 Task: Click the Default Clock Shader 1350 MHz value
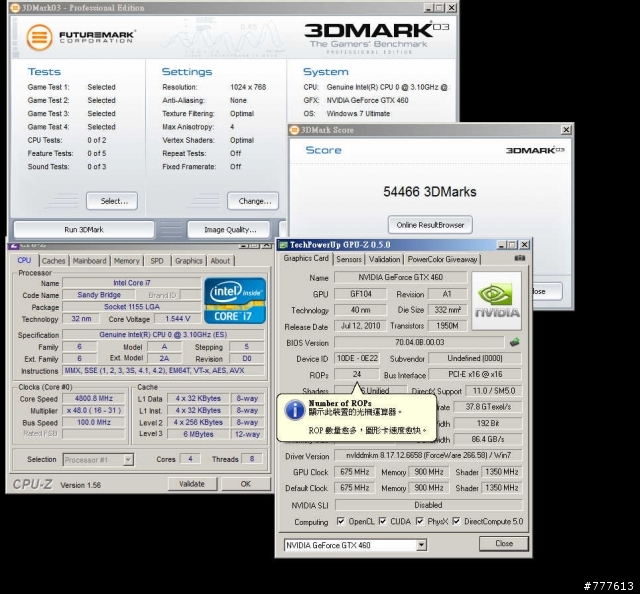tap(502, 488)
